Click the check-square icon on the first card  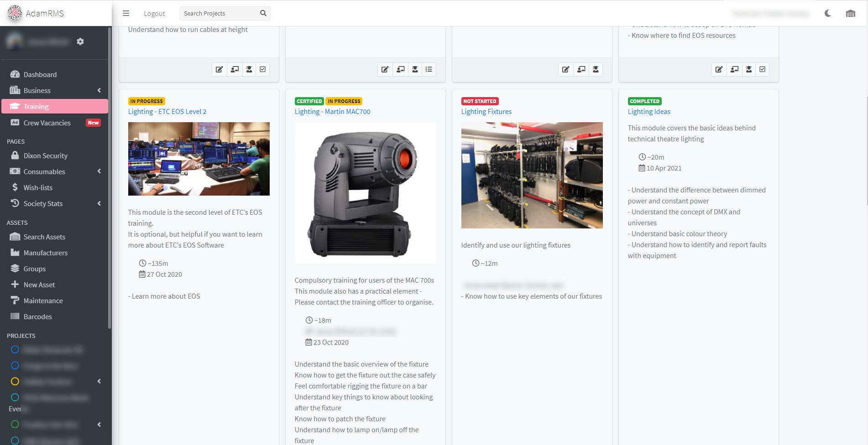pos(263,69)
